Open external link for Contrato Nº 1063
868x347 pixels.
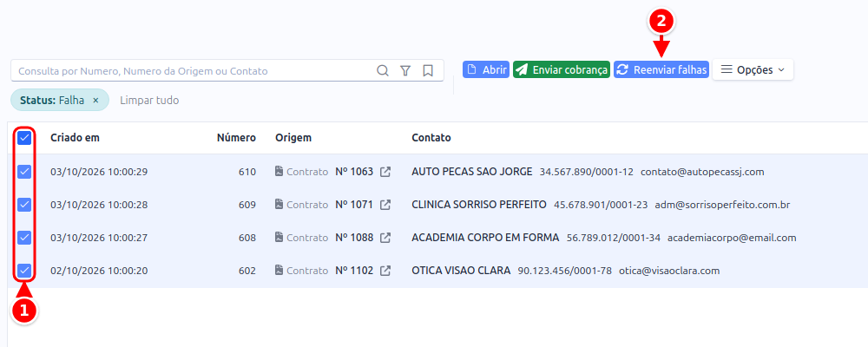(x=385, y=172)
